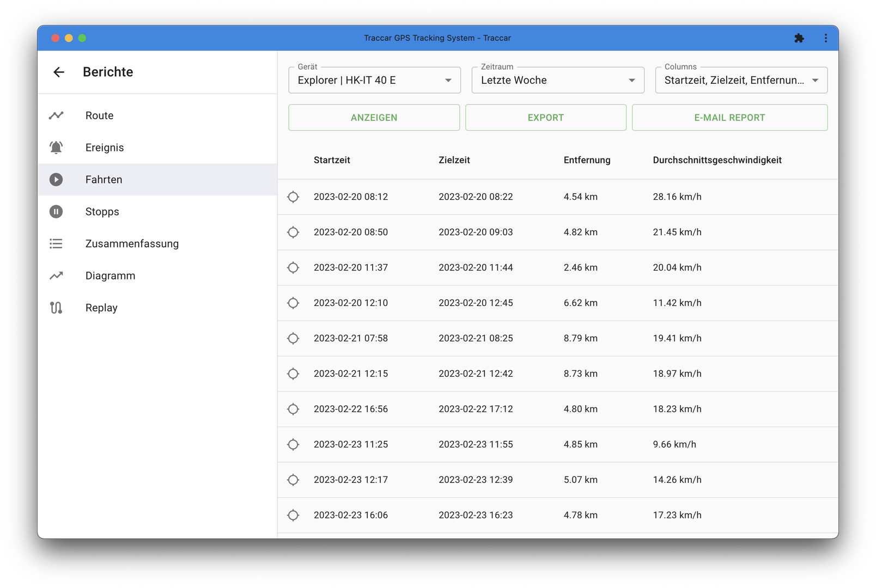
Task: Open the three-dot menu in title bar
Action: coord(825,38)
